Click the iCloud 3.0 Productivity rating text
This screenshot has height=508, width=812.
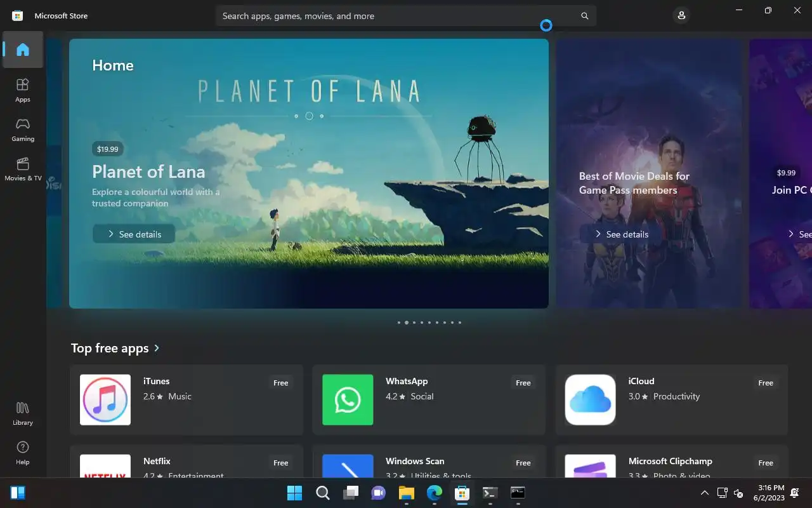[x=664, y=396]
